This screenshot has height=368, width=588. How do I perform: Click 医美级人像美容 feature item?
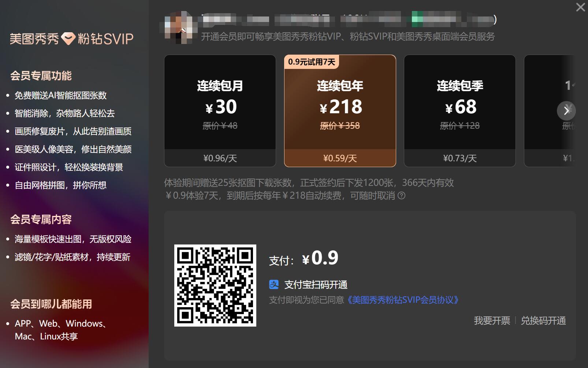point(73,150)
